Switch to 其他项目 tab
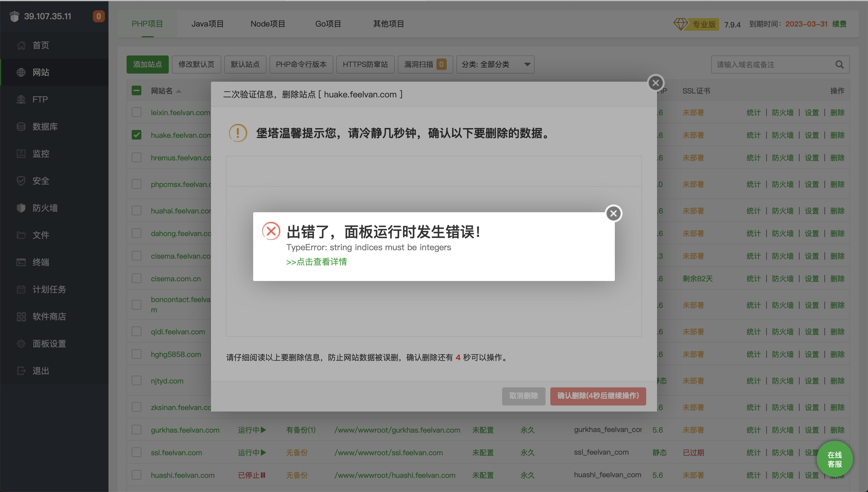Image resolution: width=868 pixels, height=492 pixels. (388, 24)
